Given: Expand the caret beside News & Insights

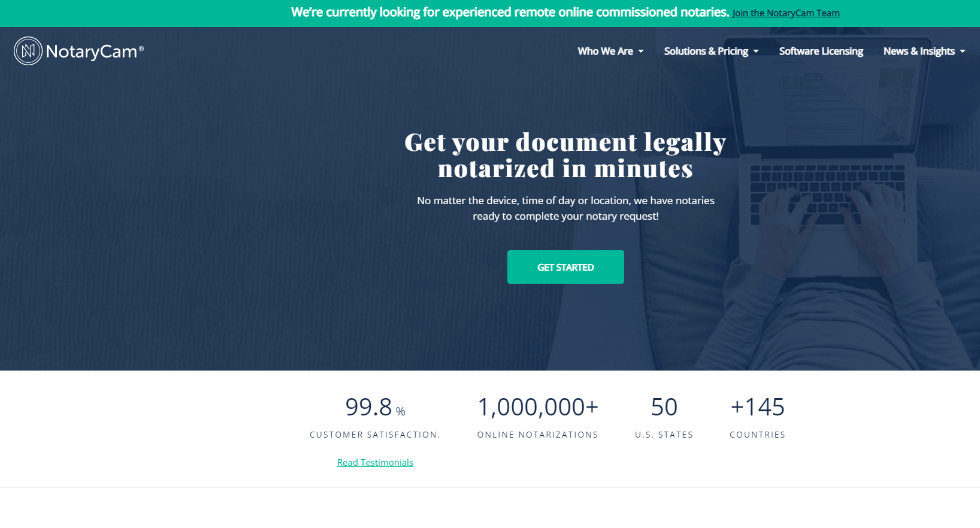Looking at the screenshot, I should tap(963, 51).
